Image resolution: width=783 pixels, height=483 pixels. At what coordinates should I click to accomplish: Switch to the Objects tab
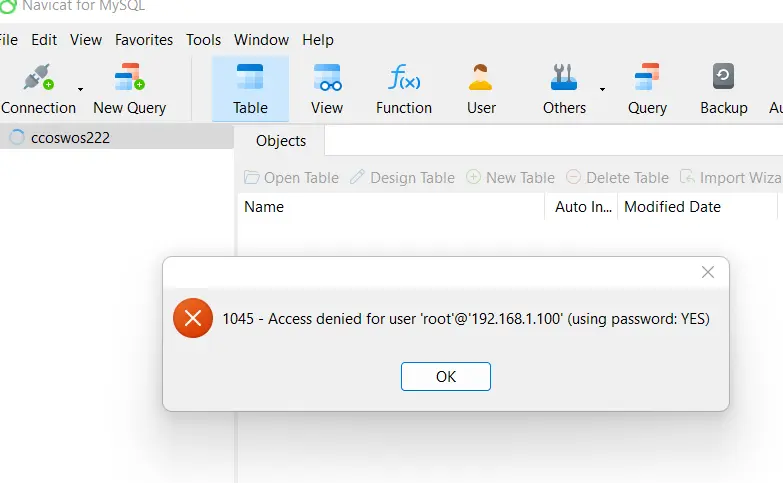(281, 141)
